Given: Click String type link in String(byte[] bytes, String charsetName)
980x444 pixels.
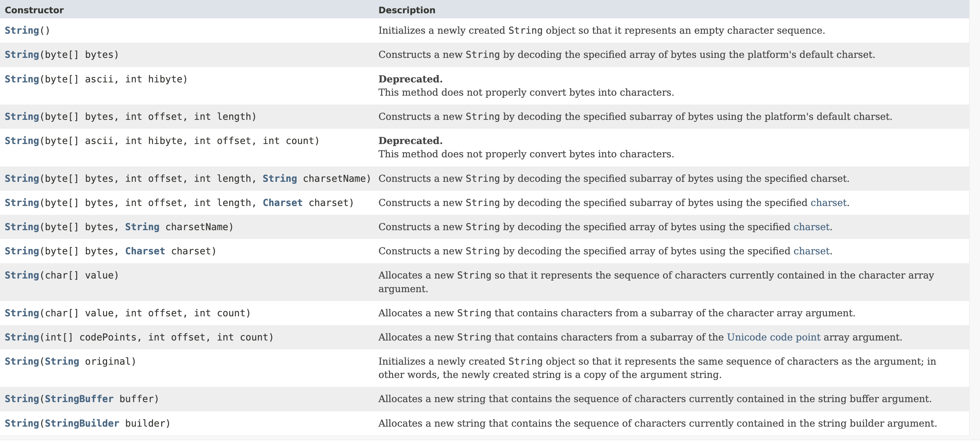Looking at the screenshot, I should pos(142,227).
